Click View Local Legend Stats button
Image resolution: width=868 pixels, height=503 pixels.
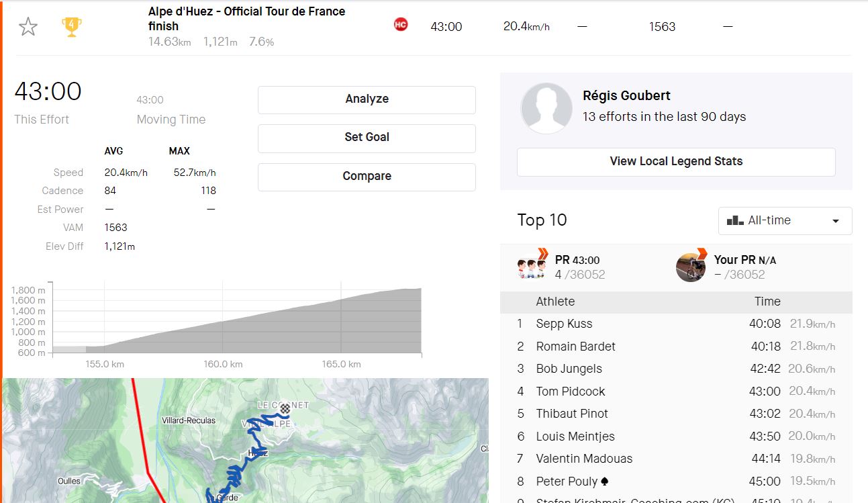click(676, 162)
